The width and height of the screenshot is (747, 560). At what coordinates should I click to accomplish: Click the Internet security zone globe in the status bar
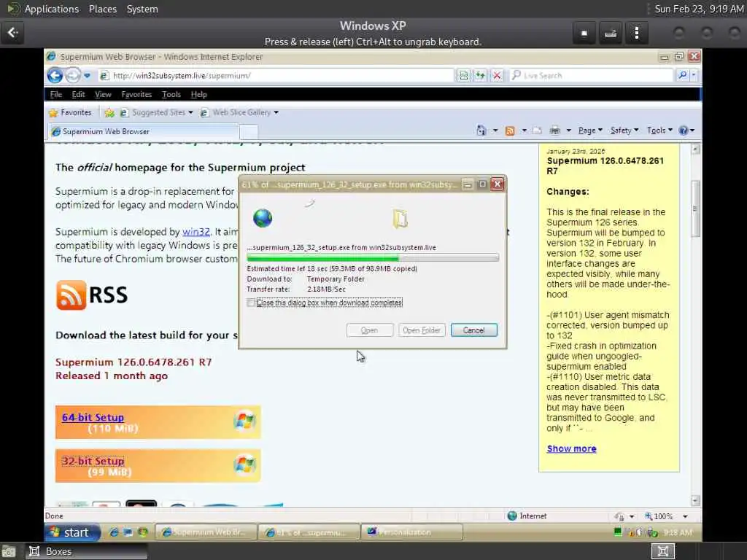tap(512, 516)
